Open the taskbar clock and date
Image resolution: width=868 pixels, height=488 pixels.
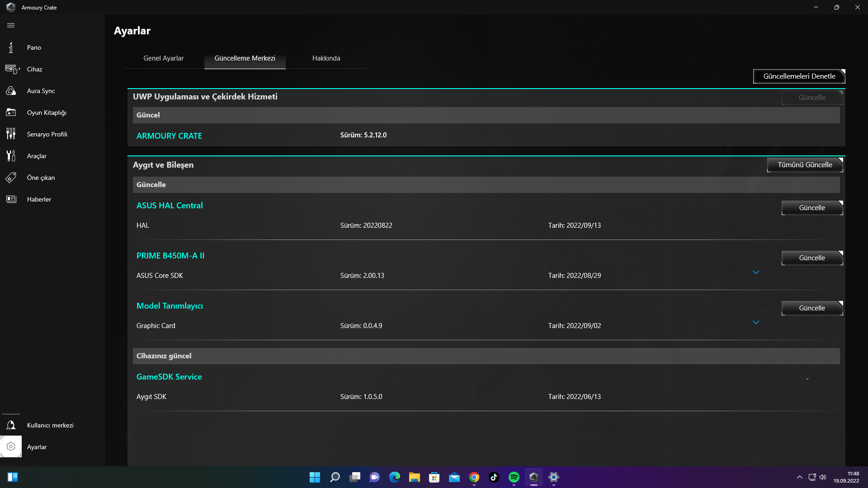point(846,477)
